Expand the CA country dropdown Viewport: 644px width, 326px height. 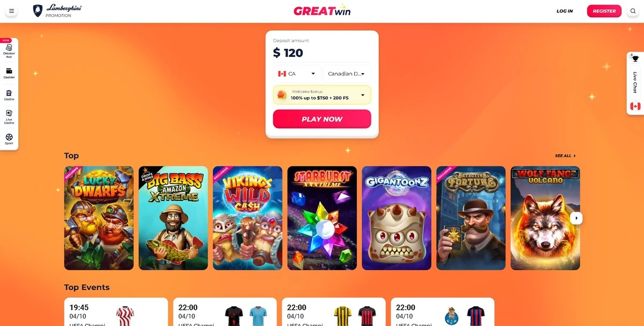tap(297, 74)
